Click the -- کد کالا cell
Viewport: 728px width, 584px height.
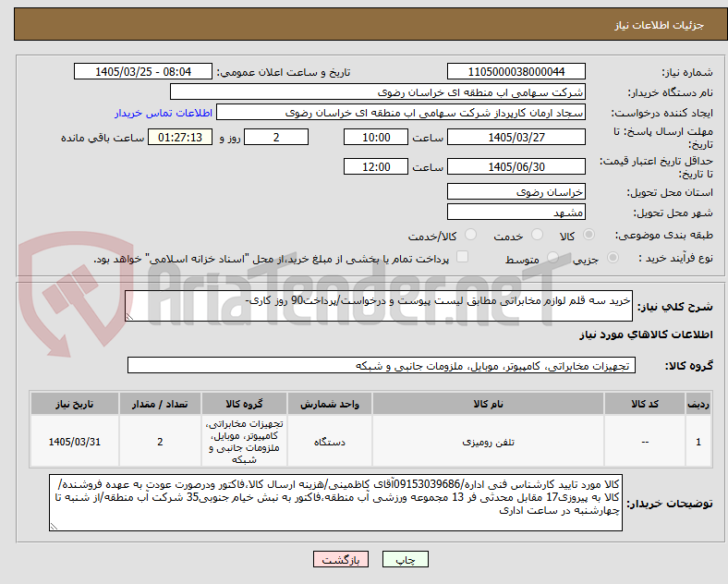click(x=645, y=442)
